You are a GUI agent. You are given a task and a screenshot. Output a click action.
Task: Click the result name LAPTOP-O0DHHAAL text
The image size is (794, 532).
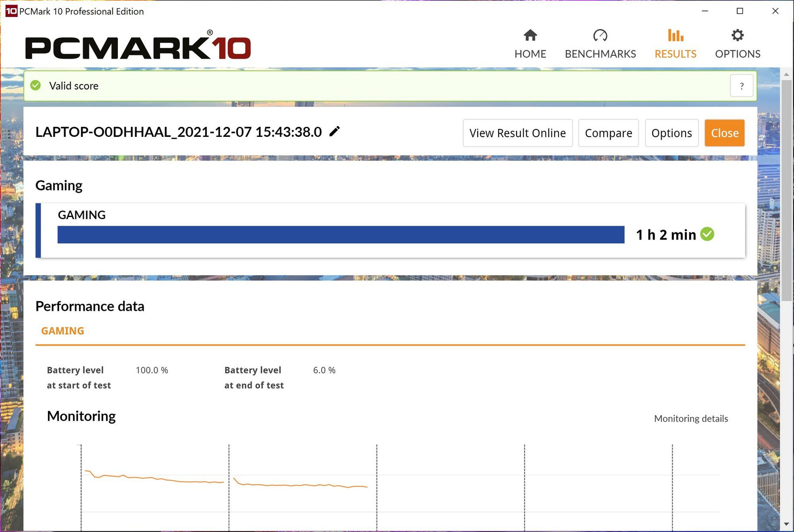click(x=179, y=132)
